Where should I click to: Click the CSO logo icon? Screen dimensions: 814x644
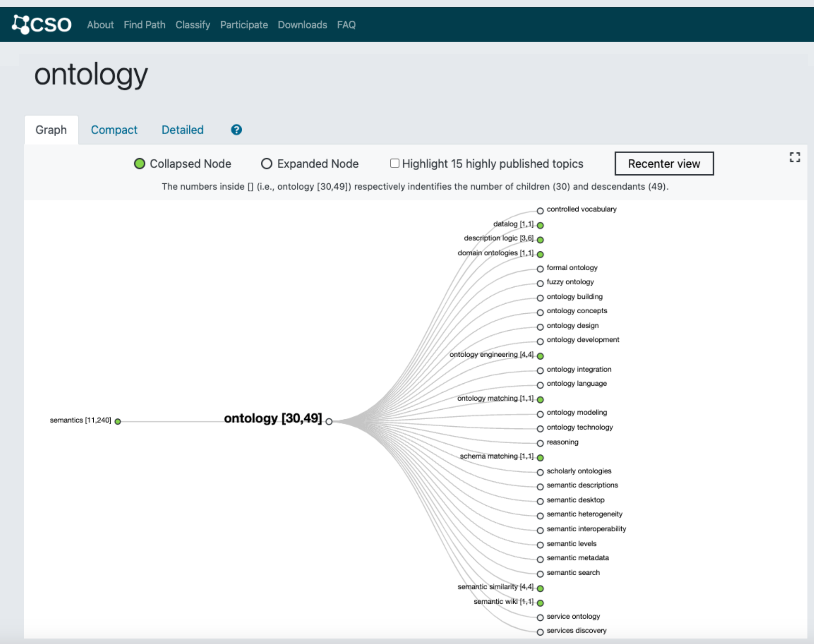tap(21, 24)
